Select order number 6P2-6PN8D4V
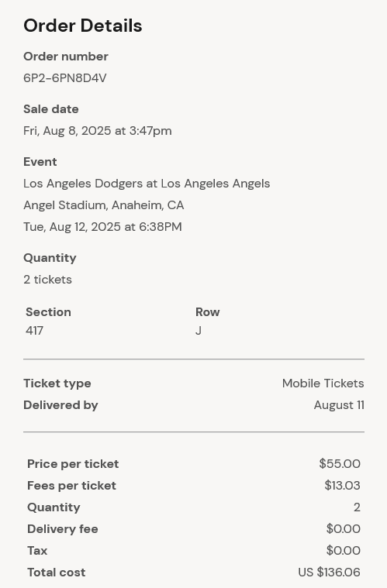The width and height of the screenshot is (387, 588). coord(65,78)
